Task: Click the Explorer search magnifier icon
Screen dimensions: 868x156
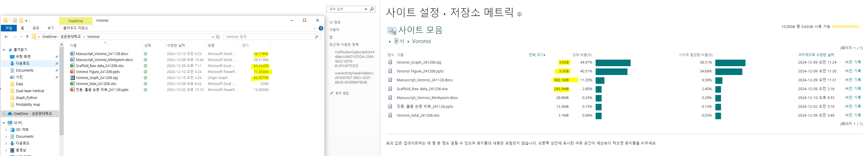Action: [x=316, y=37]
